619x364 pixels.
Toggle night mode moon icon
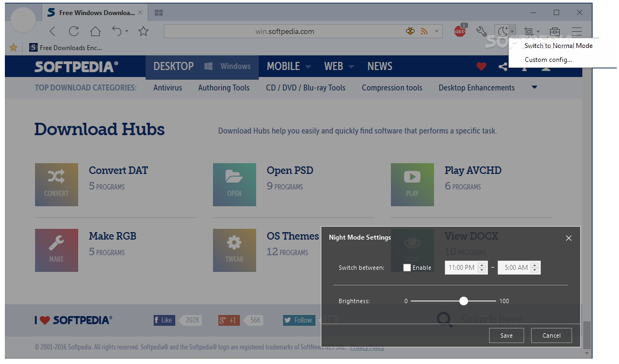tap(503, 31)
